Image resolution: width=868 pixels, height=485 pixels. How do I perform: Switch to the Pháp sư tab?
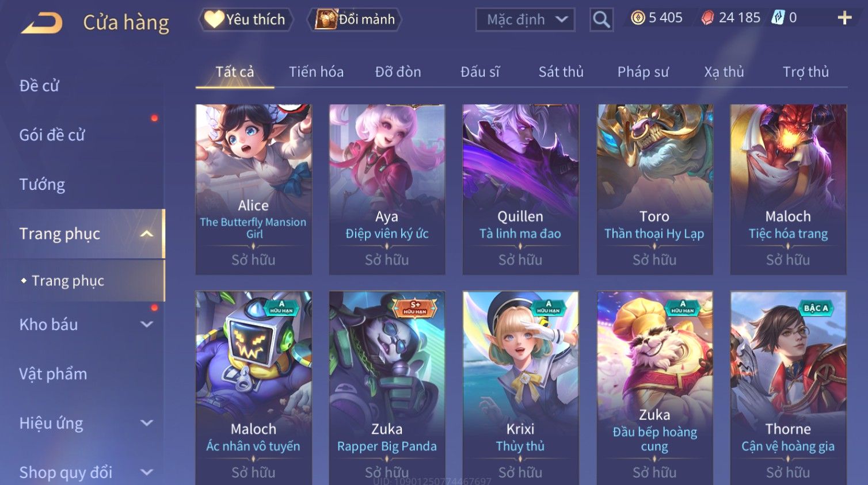643,72
